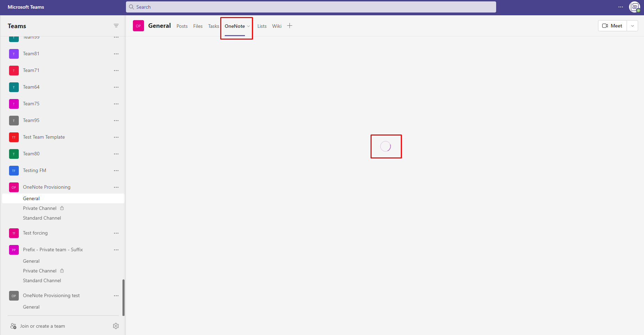The image size is (644, 335).
Task: Click the Microsoft Teams title text
Action: 26,7
